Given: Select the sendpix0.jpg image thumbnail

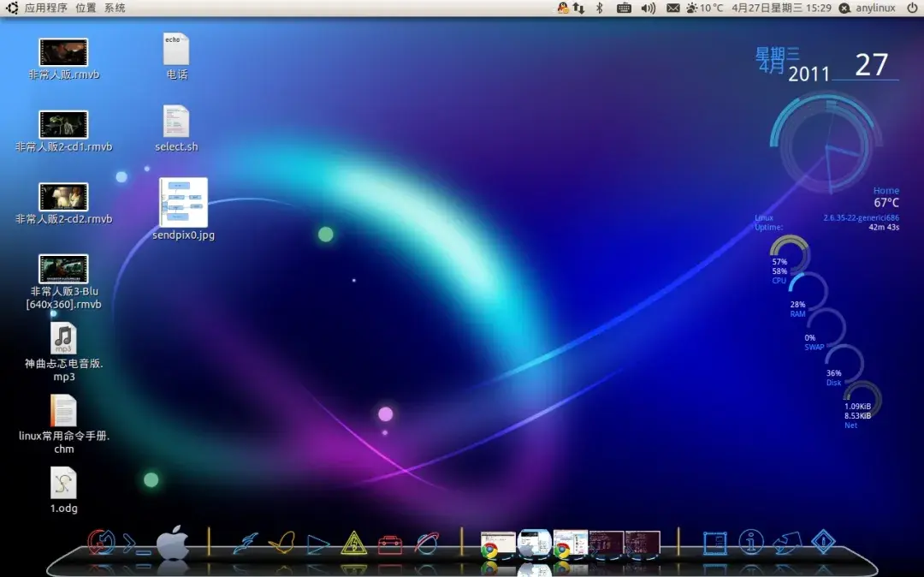Looking at the screenshot, I should 183,209.
